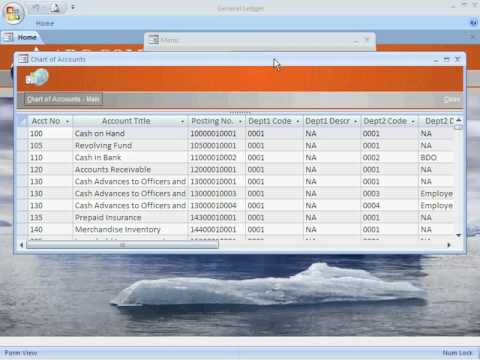Click the select-all datasheet corner box

[22, 121]
